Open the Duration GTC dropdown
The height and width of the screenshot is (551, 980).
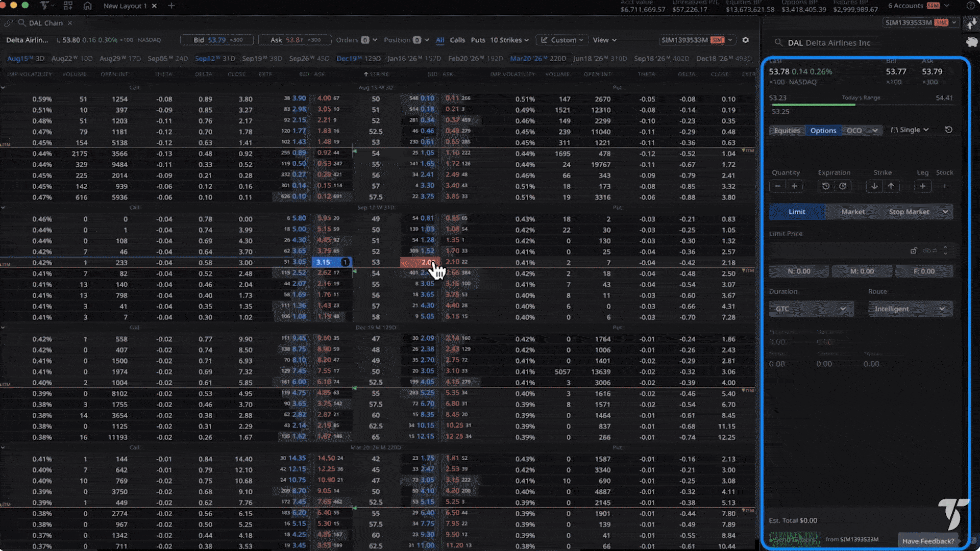click(x=811, y=309)
